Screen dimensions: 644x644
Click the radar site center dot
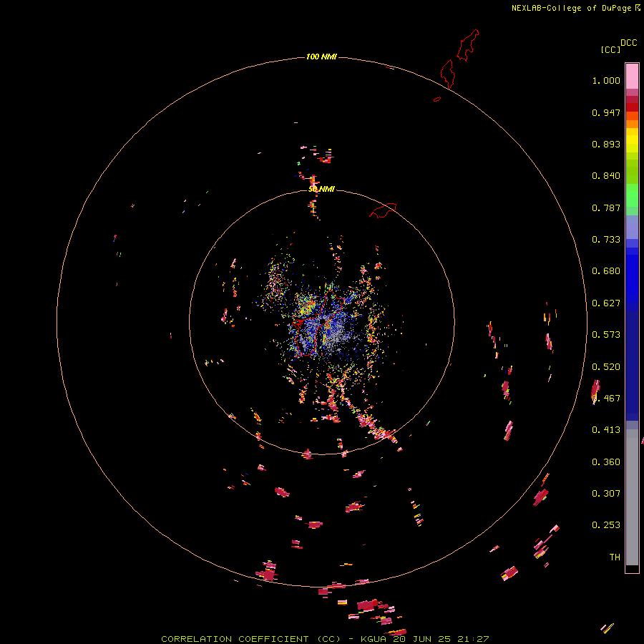323,321
